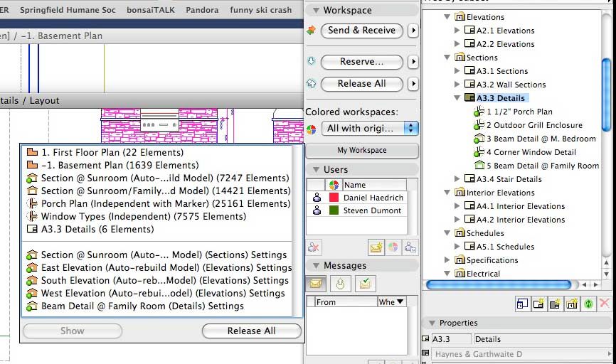Select 'East Elevation' Settings entry in the list
Viewport: 616px width, 364px height.
[x=156, y=267]
